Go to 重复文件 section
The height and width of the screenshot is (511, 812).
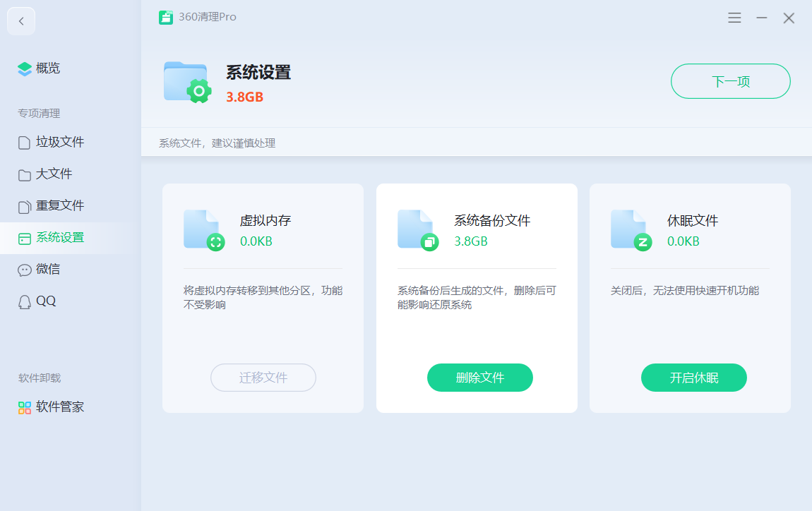click(60, 206)
